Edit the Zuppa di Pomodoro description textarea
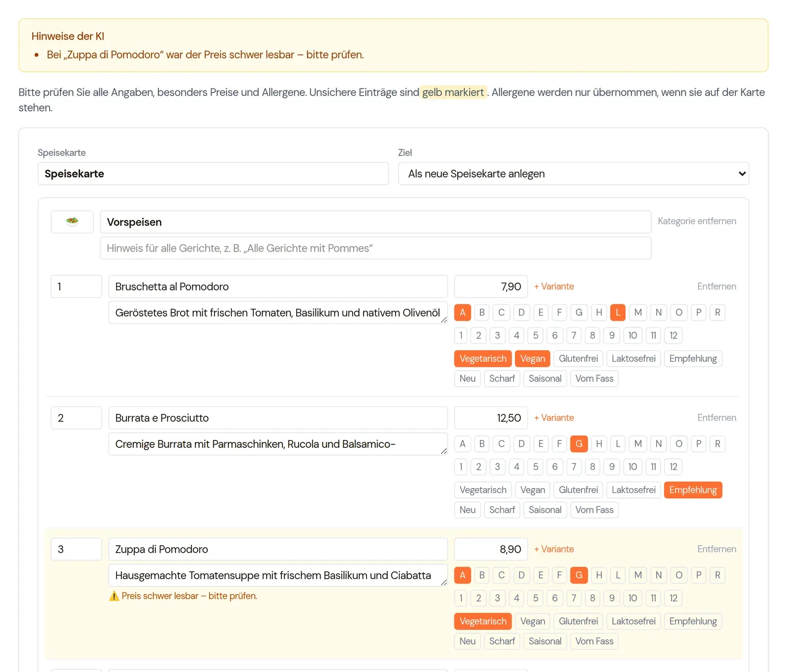 click(278, 575)
